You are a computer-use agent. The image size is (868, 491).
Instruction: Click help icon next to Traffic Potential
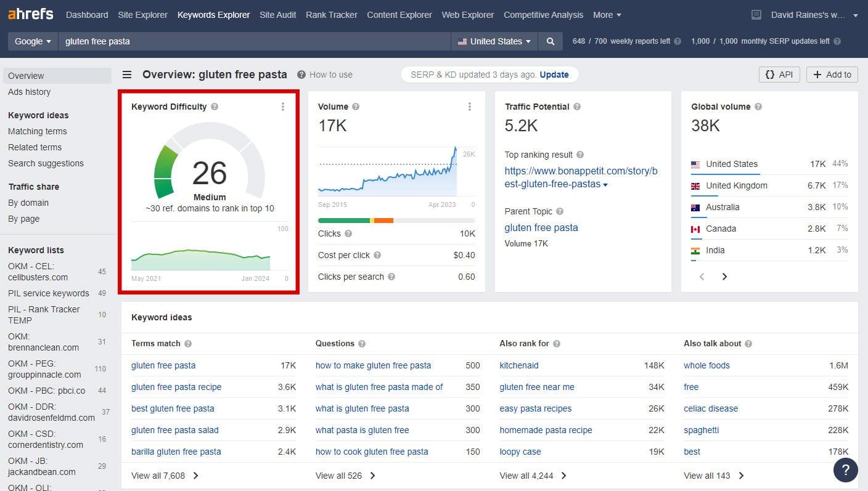[577, 107]
